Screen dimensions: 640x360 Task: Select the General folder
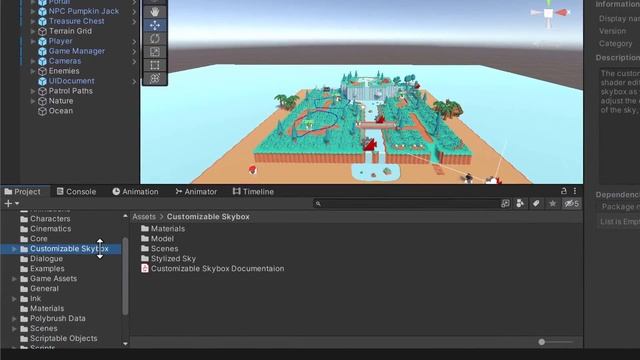(x=44, y=289)
